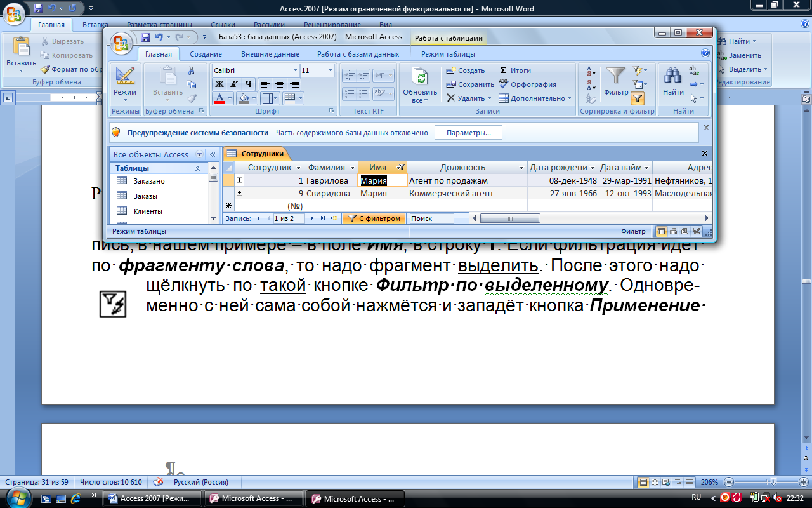
Task: Open the Удалить dropdown arrow
Action: pos(489,98)
